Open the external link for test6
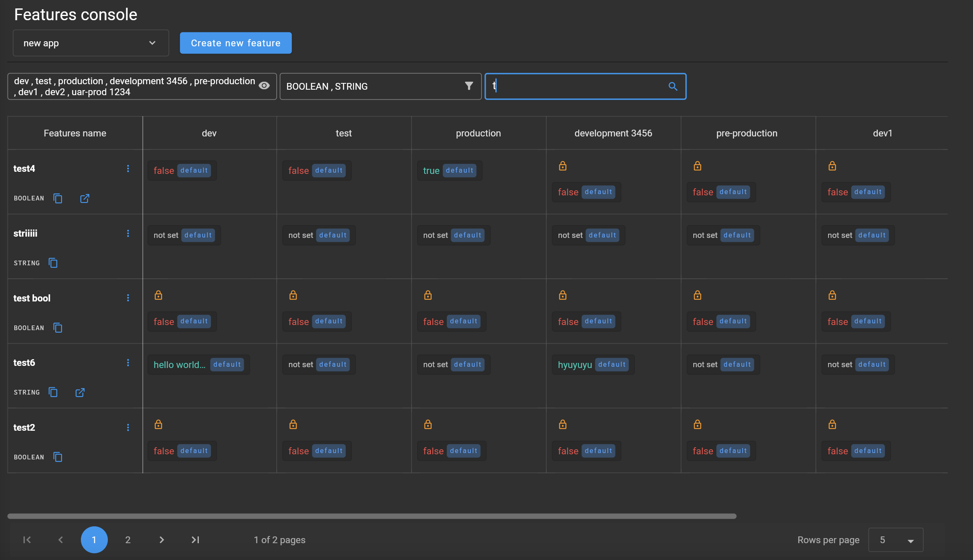The image size is (973, 560). click(x=80, y=392)
